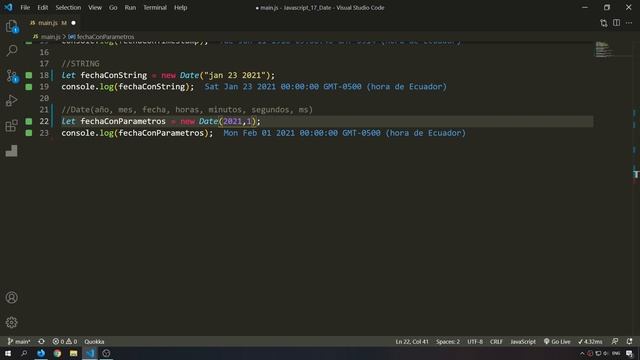Click the feedback icon in status bar
This screenshot has height=360, width=640.
click(x=615, y=342)
